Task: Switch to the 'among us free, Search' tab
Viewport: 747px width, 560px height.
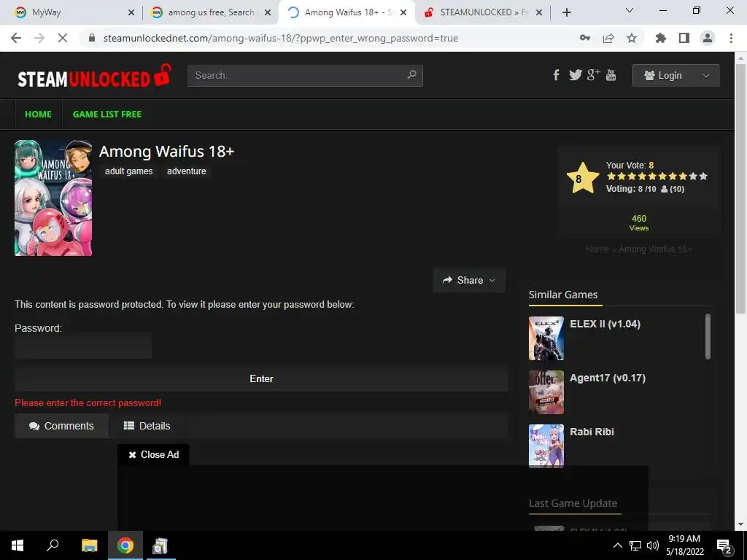Action: [211, 12]
